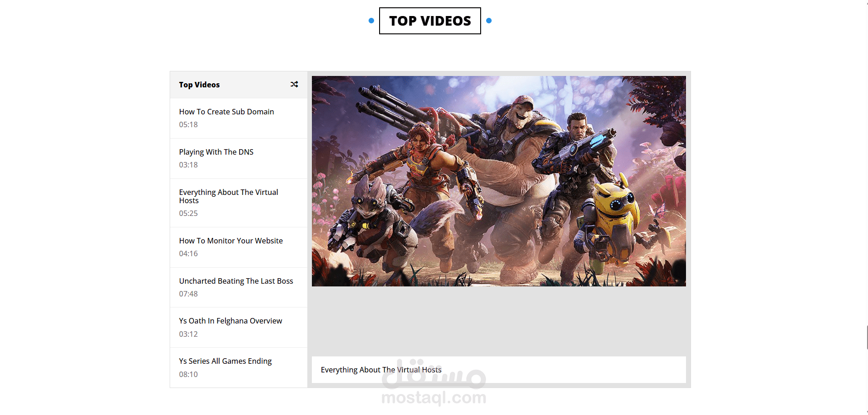868x415 pixels.
Task: Click the game characters video preview image
Action: (x=498, y=181)
